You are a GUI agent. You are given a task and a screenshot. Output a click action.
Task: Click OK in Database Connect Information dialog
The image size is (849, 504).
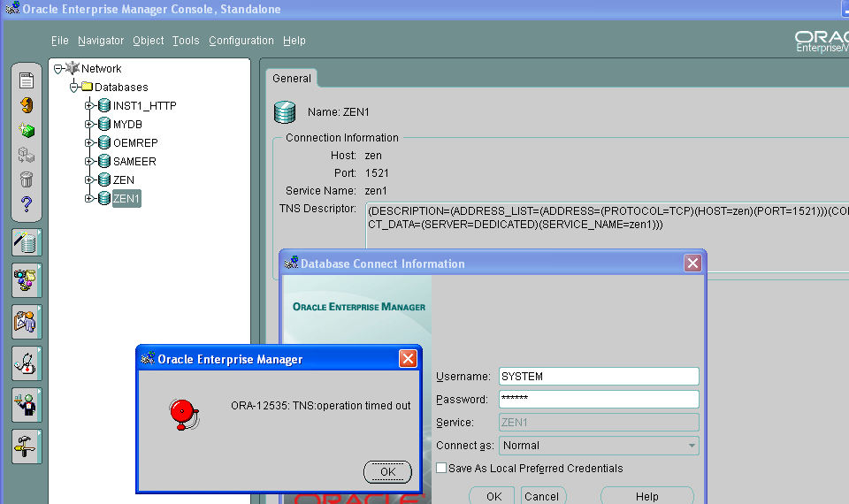click(493, 496)
